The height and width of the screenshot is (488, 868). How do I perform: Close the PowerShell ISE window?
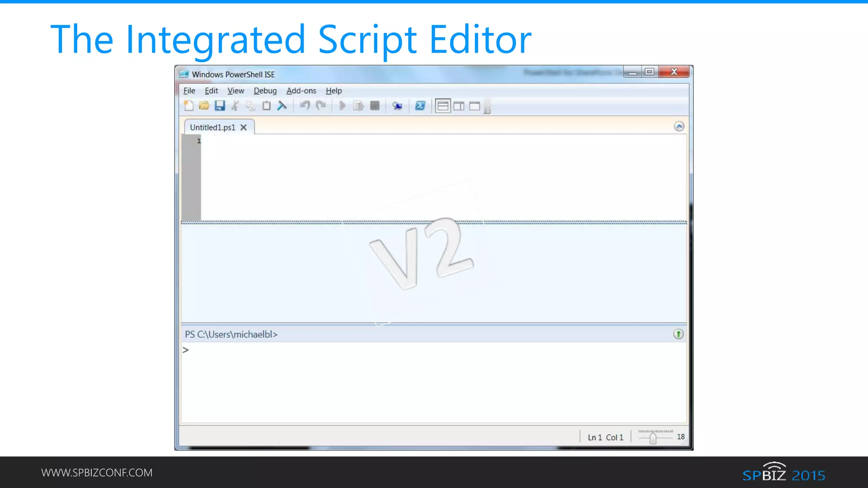click(674, 72)
